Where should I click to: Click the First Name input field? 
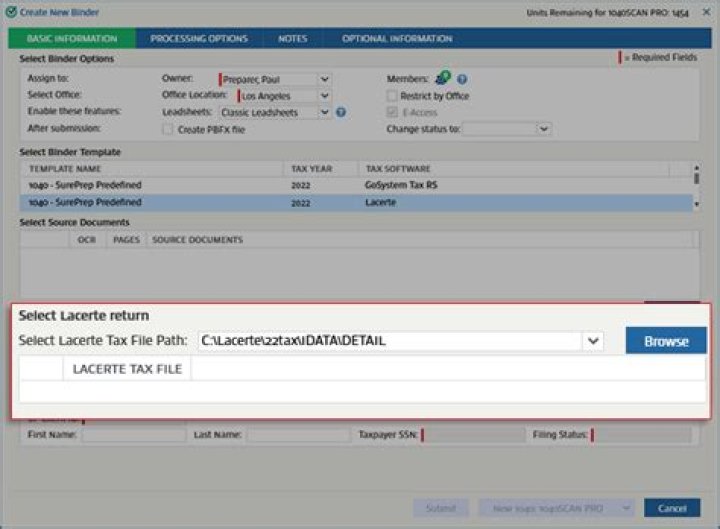coord(133,436)
